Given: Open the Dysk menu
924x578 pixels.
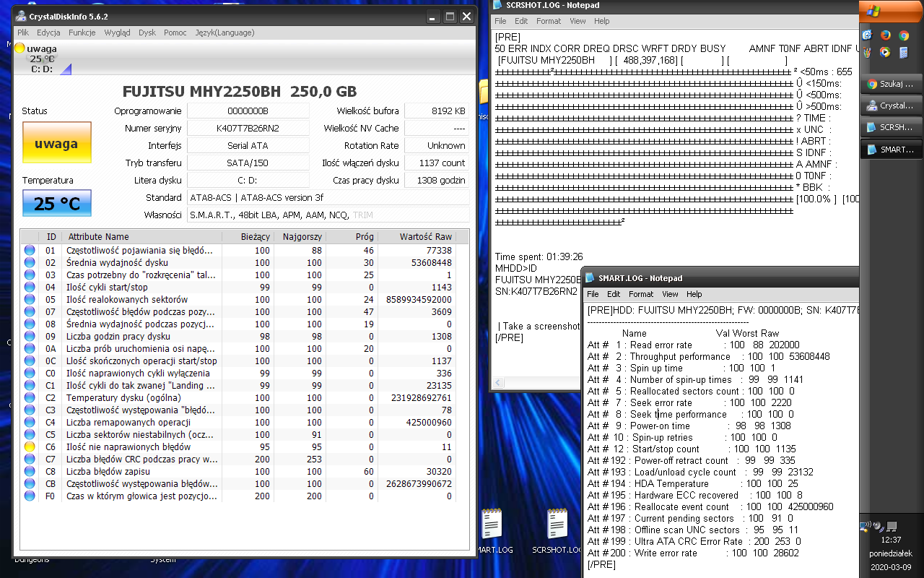Looking at the screenshot, I should (x=147, y=33).
